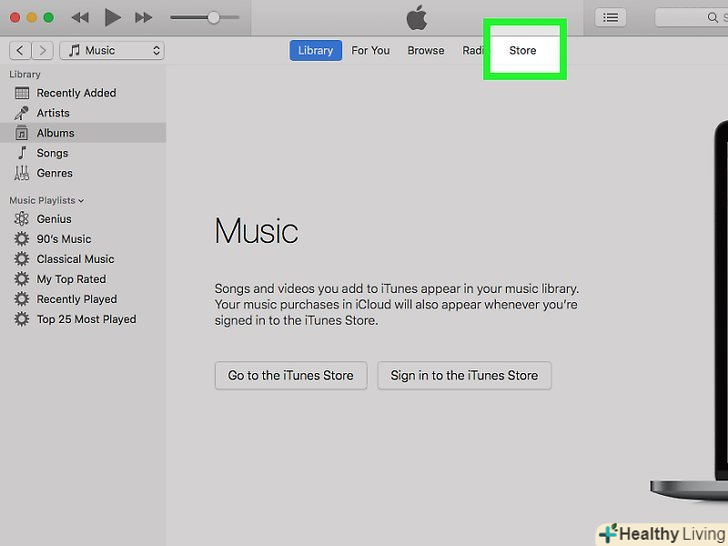This screenshot has width=728, height=546.
Task: Click the gear icon beside My Top Rated
Action: click(x=21, y=279)
